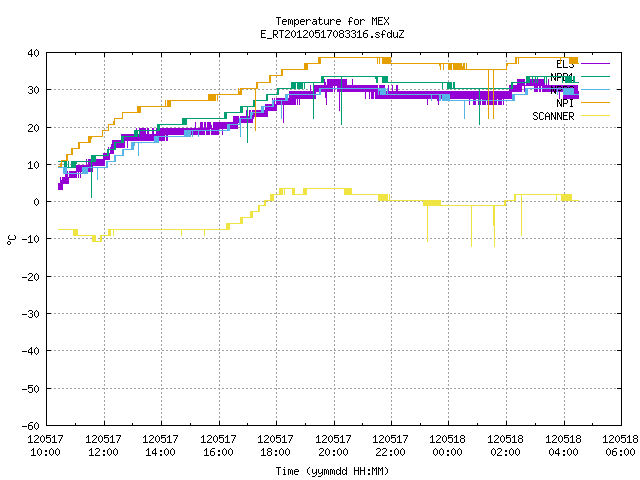Image resolution: width=640 pixels, height=480 pixels.
Task: Click the x-axis time label 16:00
Action: 218,452
